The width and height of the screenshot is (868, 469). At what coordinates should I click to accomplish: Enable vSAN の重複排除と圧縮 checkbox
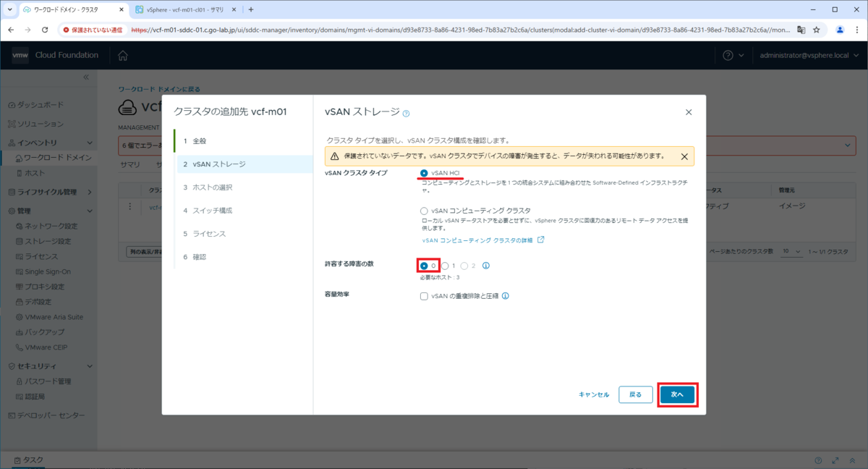click(x=424, y=296)
